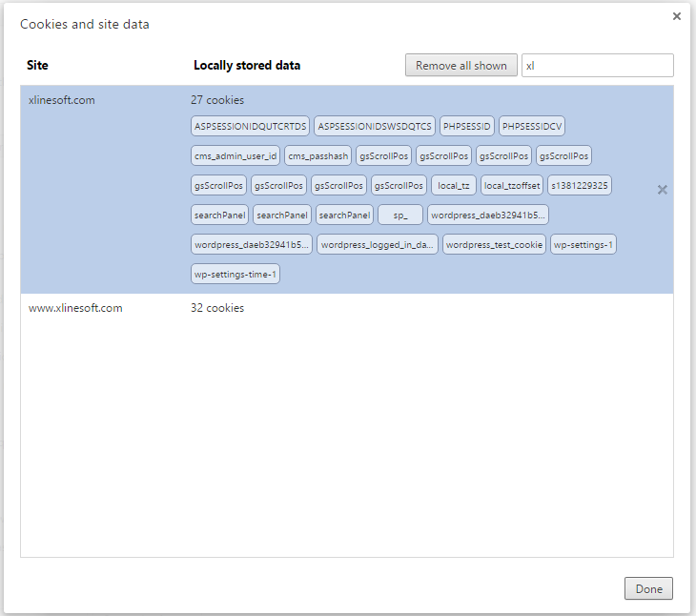Select the sp_ cookie chip
The width and height of the screenshot is (696, 616).
coord(399,216)
